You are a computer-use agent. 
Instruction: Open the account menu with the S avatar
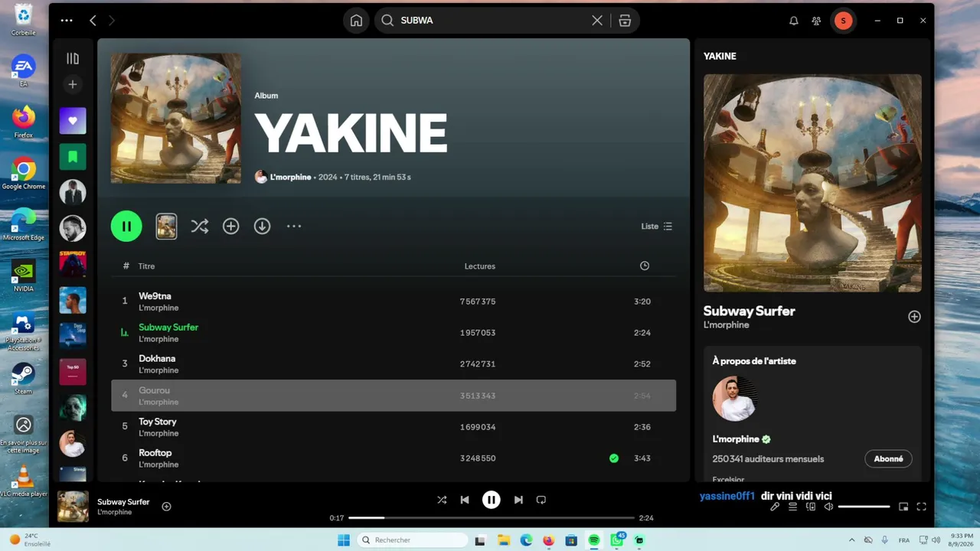(x=843, y=21)
